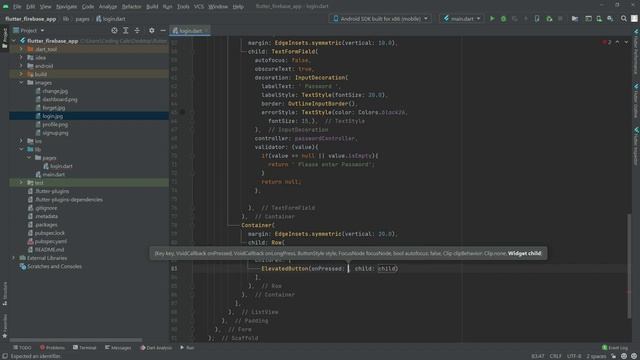Image resolution: width=640 pixels, height=360 pixels.
Task: Open the Terminal tool window
Action: tap(84, 348)
